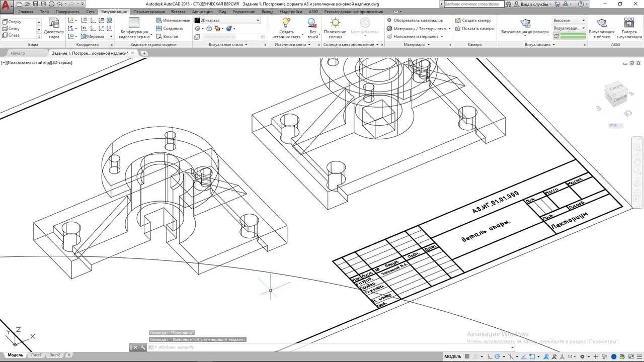Image resolution: width=644 pixels, height=362 pixels.
Task: Toggle ortho mode in status bar
Action: pyautogui.click(x=491, y=356)
